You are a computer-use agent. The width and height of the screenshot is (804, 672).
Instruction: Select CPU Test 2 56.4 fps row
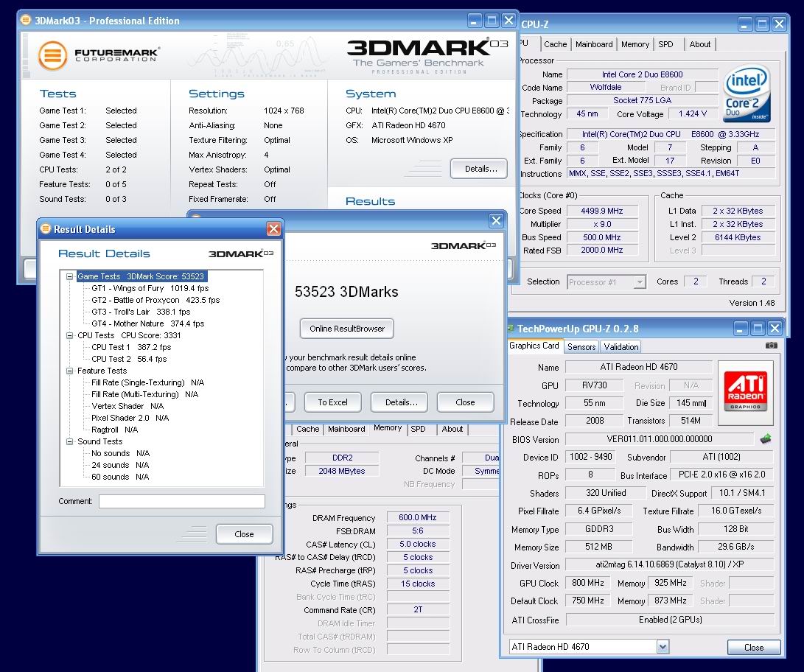[x=129, y=359]
